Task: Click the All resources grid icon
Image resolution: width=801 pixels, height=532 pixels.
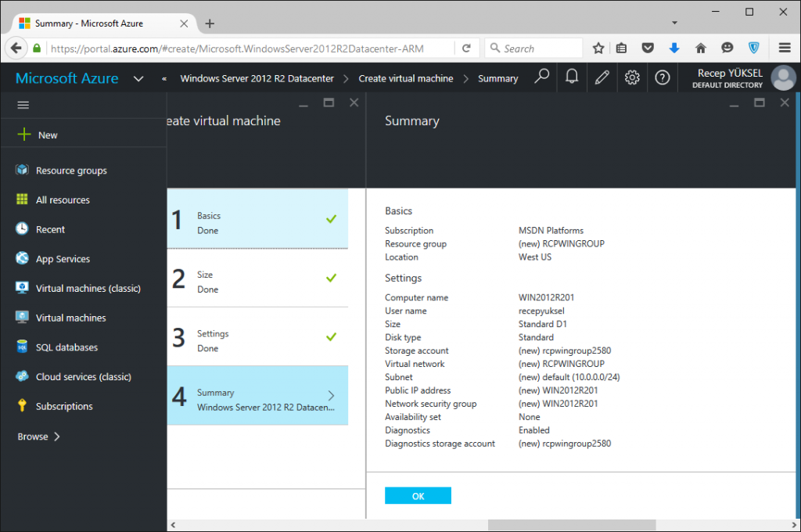Action: click(22, 199)
